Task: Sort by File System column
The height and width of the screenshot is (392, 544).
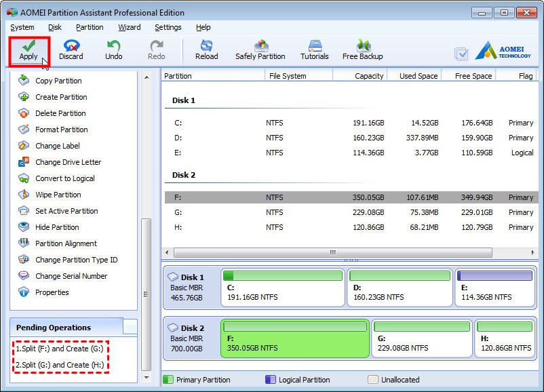Action: pyautogui.click(x=298, y=76)
